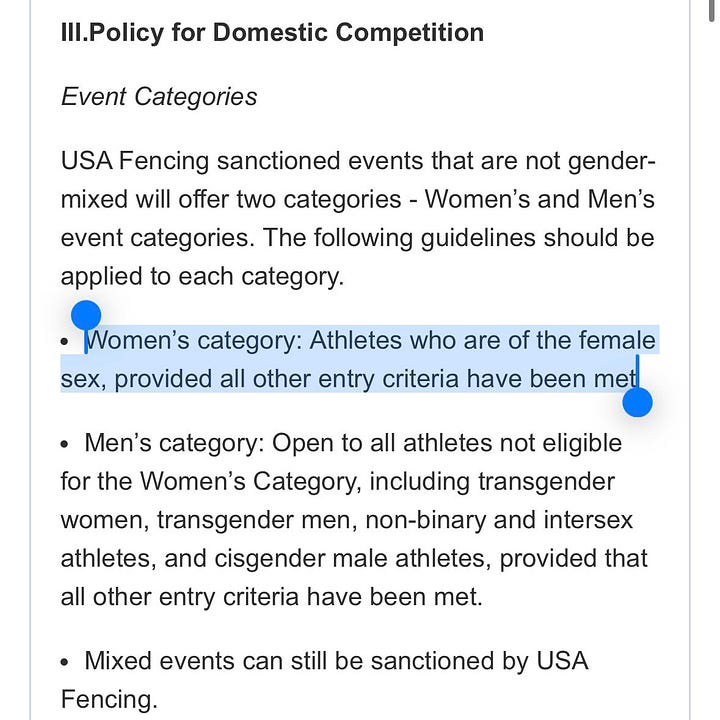
Task: Click 'USA Fencing' at the paragraph start
Action: coord(135,161)
